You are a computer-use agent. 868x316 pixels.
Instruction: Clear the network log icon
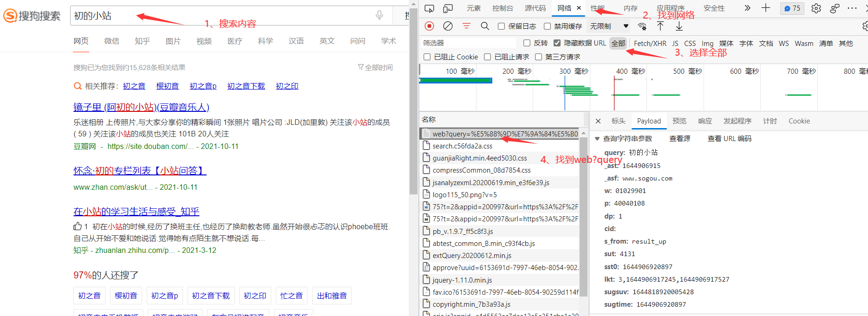[x=448, y=26]
